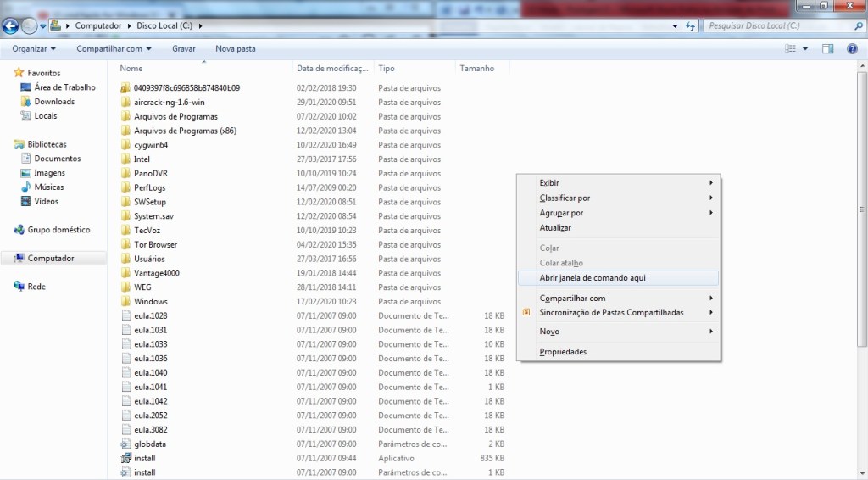Select the globdata settings file icon
The height and width of the screenshot is (480, 868).
pyautogui.click(x=125, y=444)
